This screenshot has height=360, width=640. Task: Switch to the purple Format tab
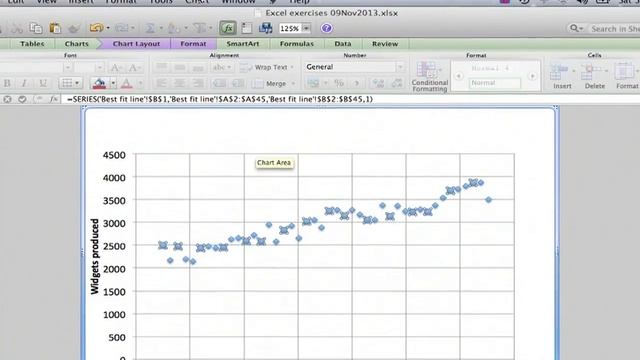point(193,44)
